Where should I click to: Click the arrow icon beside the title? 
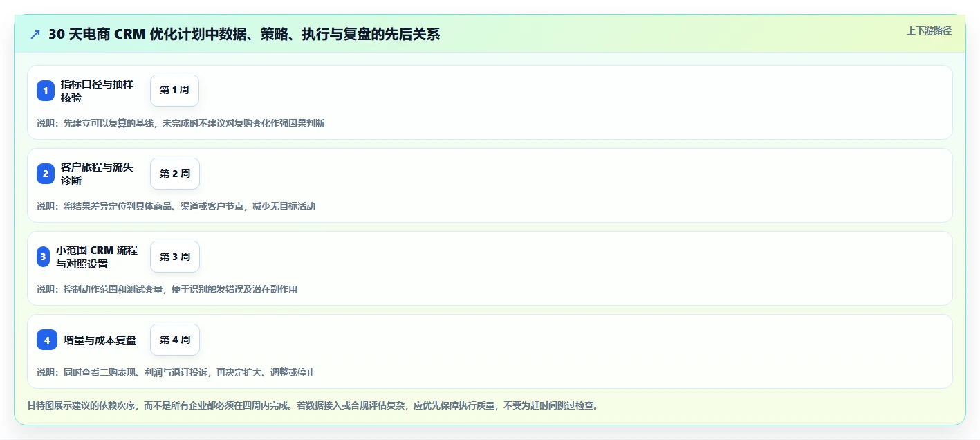[35, 34]
